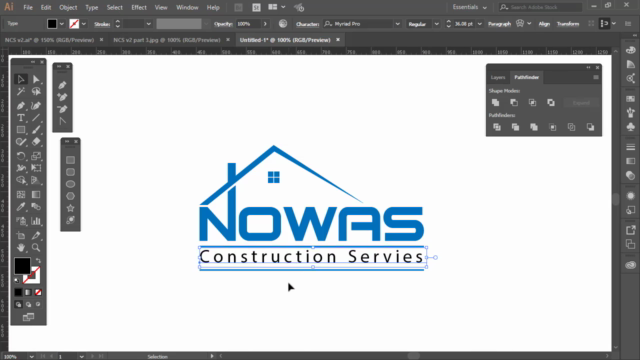Image resolution: width=640 pixels, height=360 pixels.
Task: Set paint to None in toolbox
Action: click(x=38, y=292)
